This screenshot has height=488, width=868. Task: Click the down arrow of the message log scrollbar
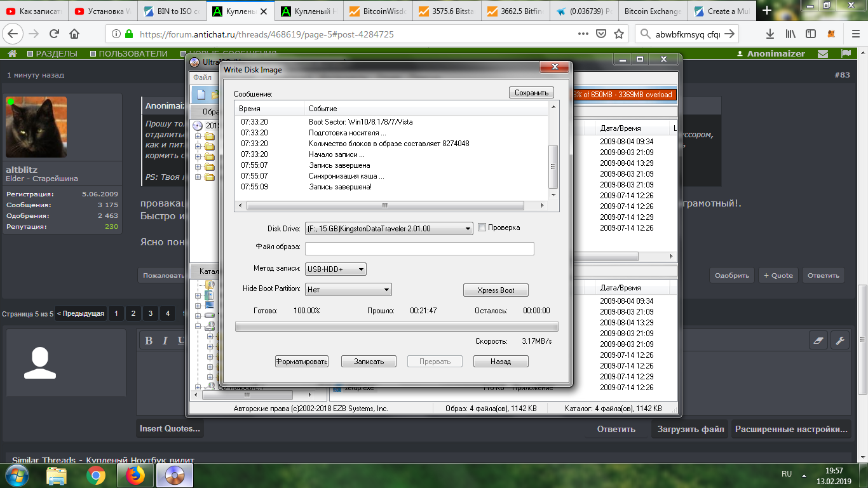tap(553, 194)
